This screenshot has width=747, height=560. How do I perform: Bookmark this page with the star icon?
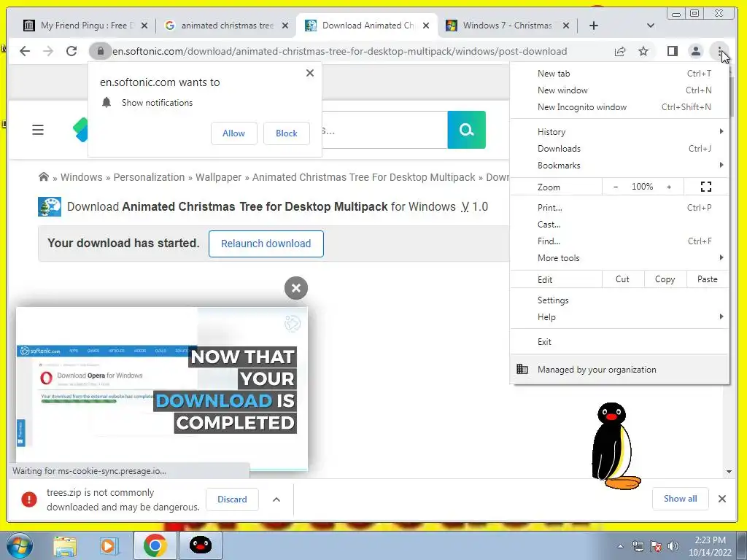[x=643, y=51]
